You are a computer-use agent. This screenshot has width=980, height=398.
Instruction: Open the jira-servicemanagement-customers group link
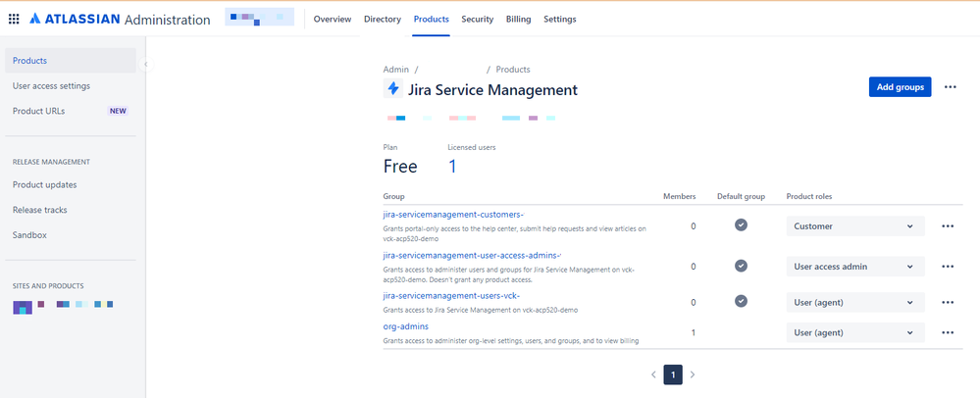(453, 215)
